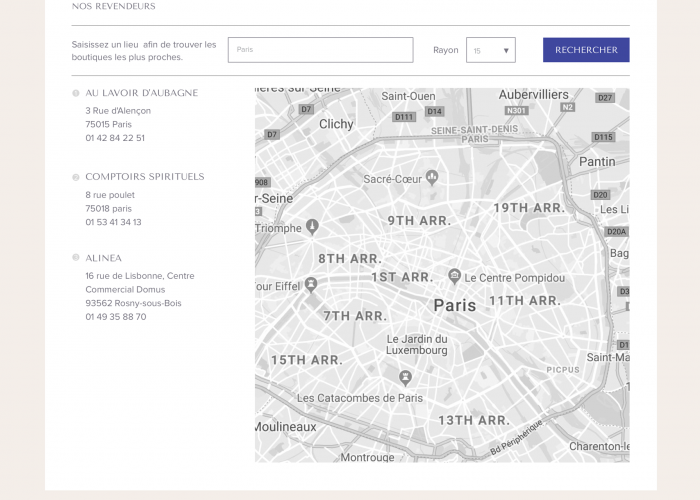Click the 1ST ARR. label on map

(402, 277)
